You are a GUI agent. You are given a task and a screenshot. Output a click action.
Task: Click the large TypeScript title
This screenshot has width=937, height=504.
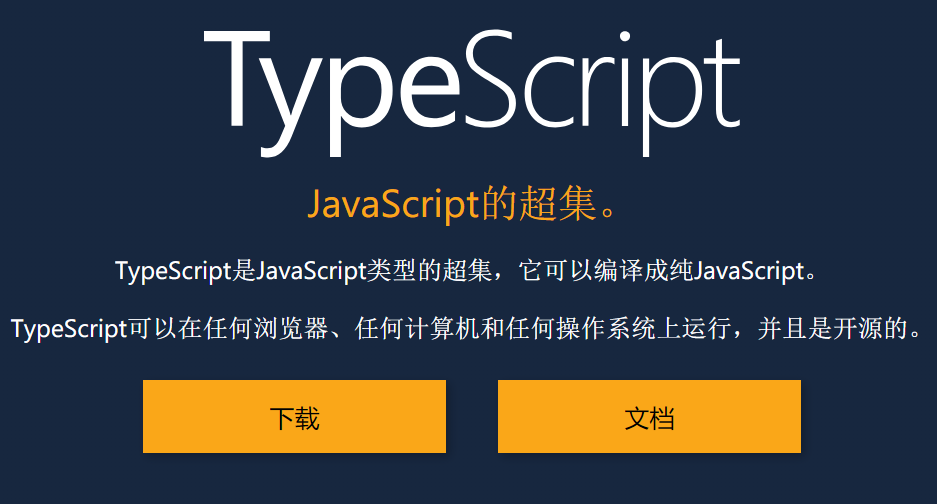pyautogui.click(x=472, y=93)
